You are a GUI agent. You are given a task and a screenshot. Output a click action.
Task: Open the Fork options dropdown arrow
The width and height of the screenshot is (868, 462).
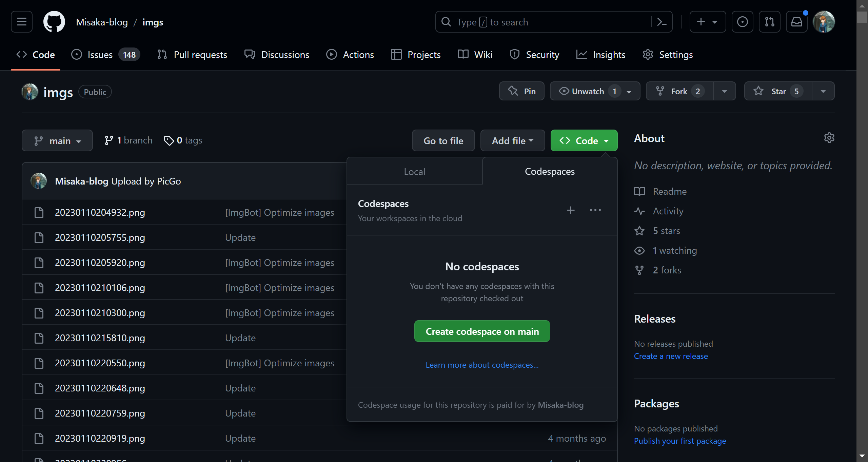724,91
